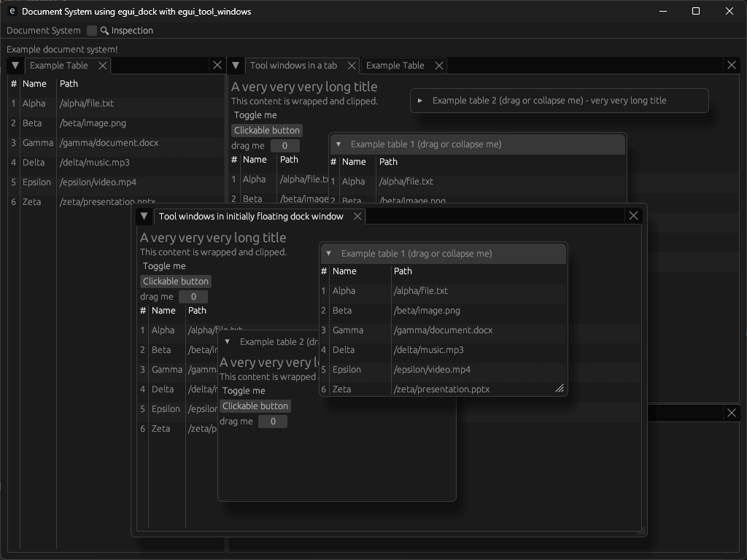The width and height of the screenshot is (747, 560).
Task: Click drag me value at floating window top
Action: coord(193,297)
